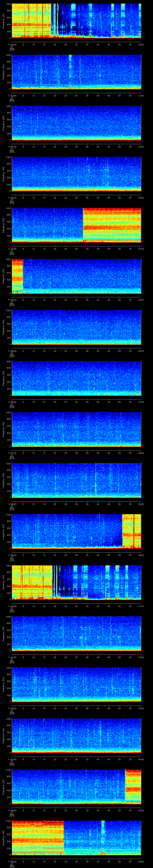Image resolution: width=153 pixels, height=868 pixels.
Task: Select the spectrogram panel starting at 11:32:00
Action: (76, 174)
